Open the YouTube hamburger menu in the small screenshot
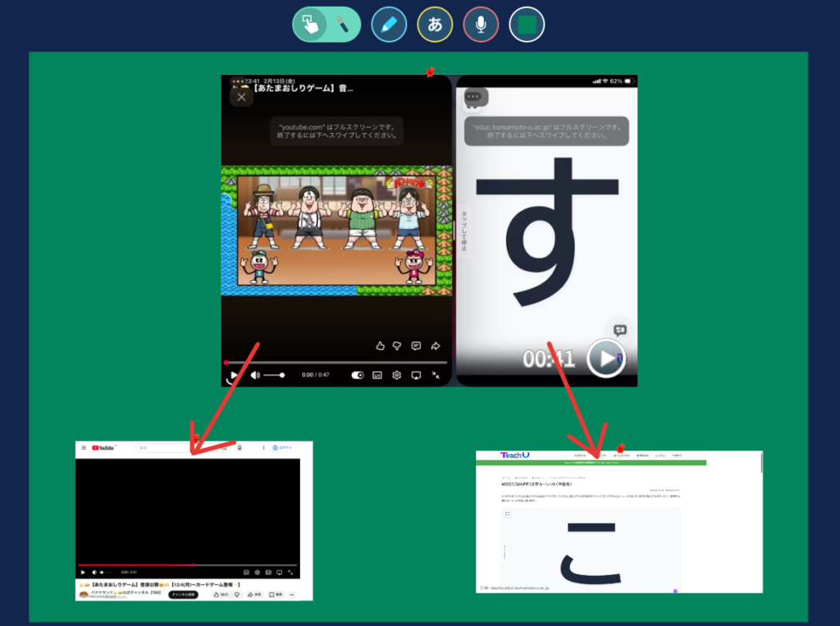 (84, 448)
